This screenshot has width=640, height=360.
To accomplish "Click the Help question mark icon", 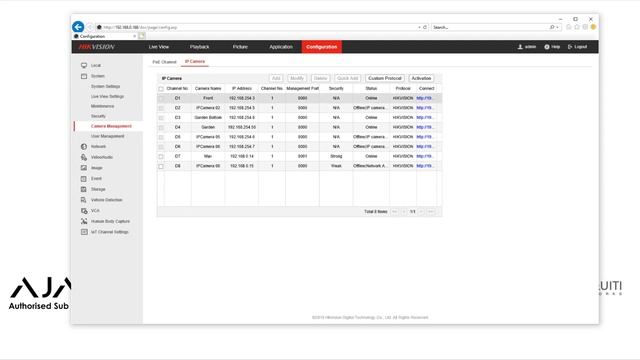I will pyautogui.click(x=547, y=47).
